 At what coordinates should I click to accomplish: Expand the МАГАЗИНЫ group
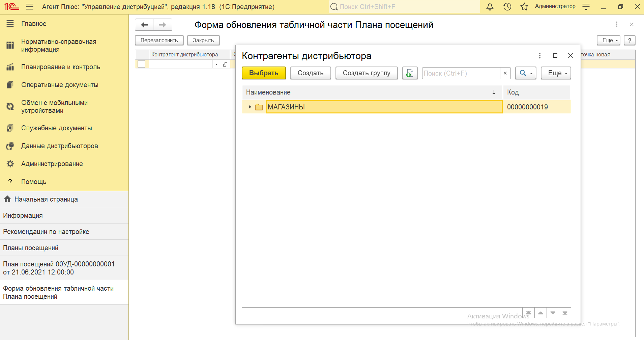point(250,107)
